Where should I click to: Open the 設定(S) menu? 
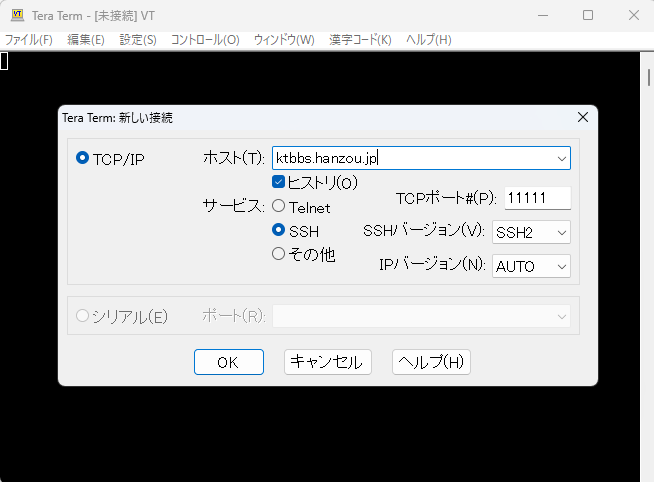(x=137, y=40)
